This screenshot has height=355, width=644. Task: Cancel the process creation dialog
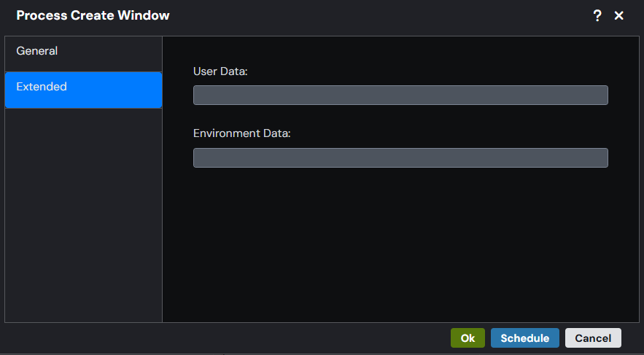tap(593, 338)
